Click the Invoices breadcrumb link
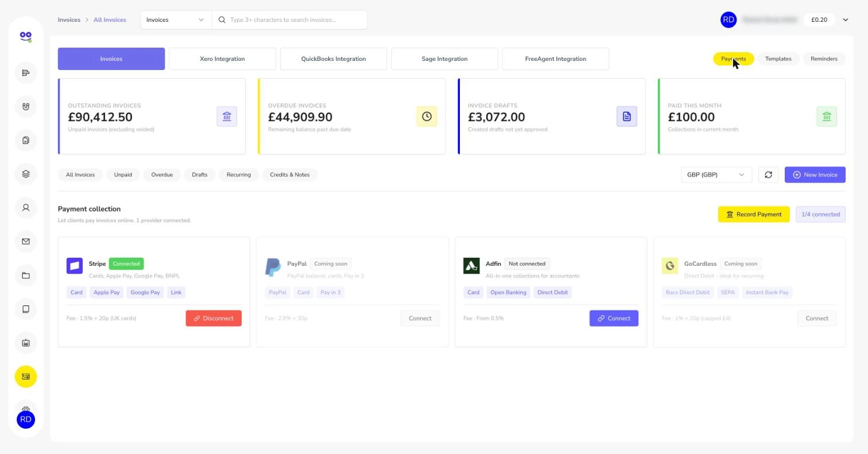The width and height of the screenshot is (868, 454). coord(69,20)
